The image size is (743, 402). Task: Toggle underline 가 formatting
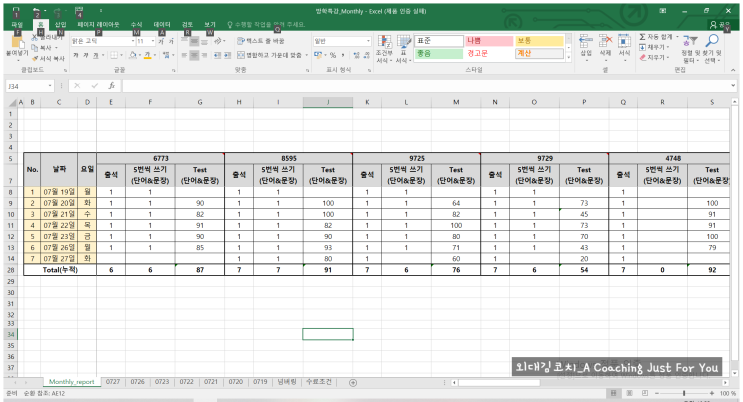(x=96, y=55)
